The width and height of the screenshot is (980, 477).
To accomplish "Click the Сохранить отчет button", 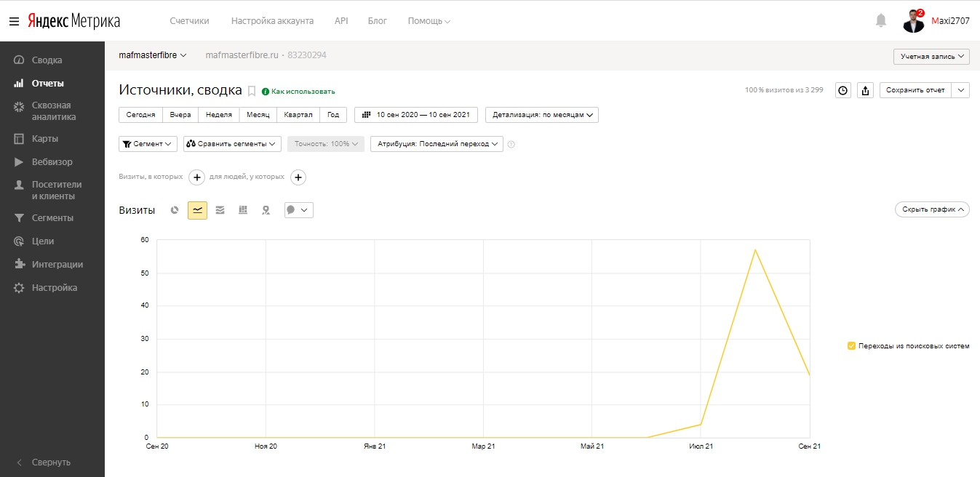I will [915, 90].
